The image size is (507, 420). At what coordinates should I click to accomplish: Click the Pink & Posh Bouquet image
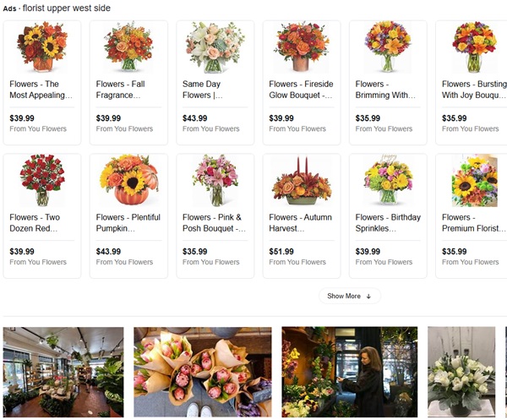click(x=215, y=180)
